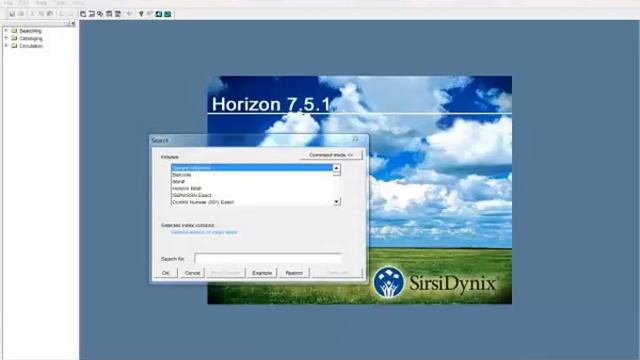Click the SirsiDynix logo on splash image

click(434, 282)
